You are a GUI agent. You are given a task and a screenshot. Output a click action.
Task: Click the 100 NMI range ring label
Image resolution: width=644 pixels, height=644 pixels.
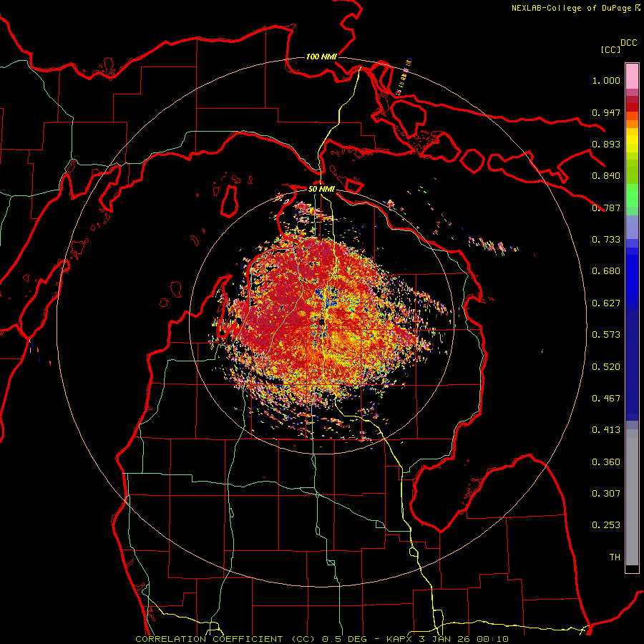[x=321, y=57]
